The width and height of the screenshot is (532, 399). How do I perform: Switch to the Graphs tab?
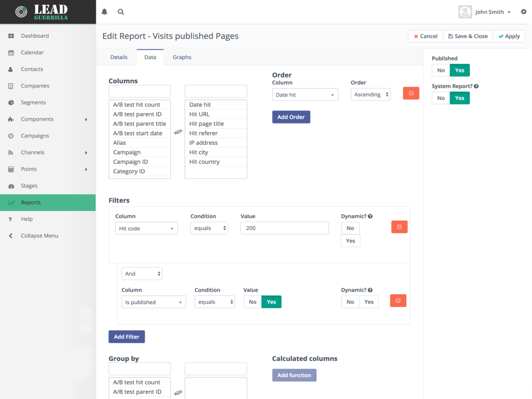[182, 57]
